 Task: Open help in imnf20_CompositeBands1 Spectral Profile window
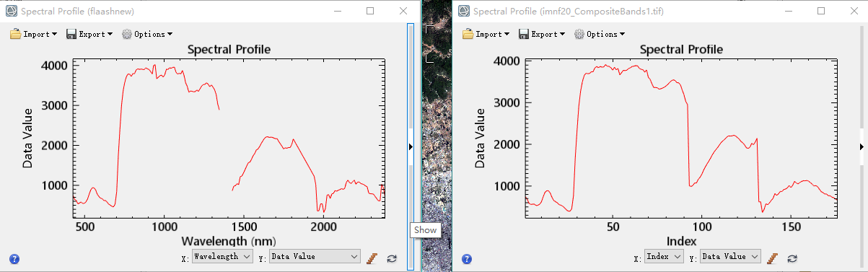click(x=466, y=258)
